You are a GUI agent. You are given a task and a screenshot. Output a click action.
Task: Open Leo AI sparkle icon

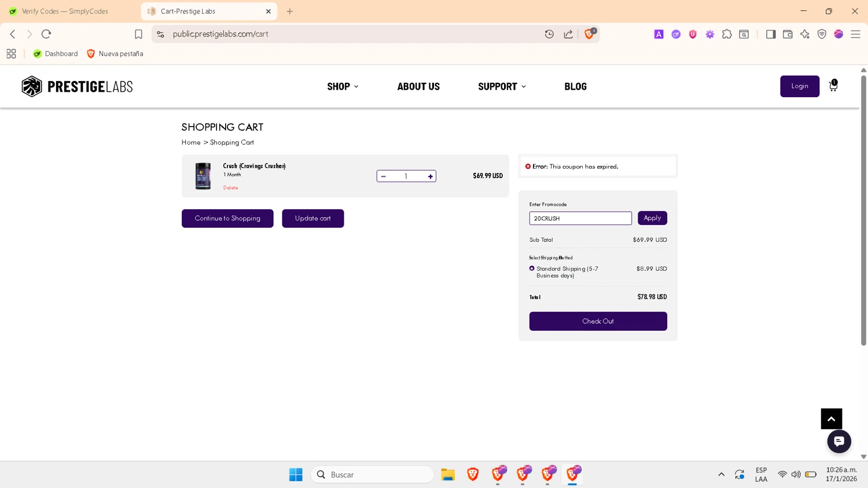(804, 34)
